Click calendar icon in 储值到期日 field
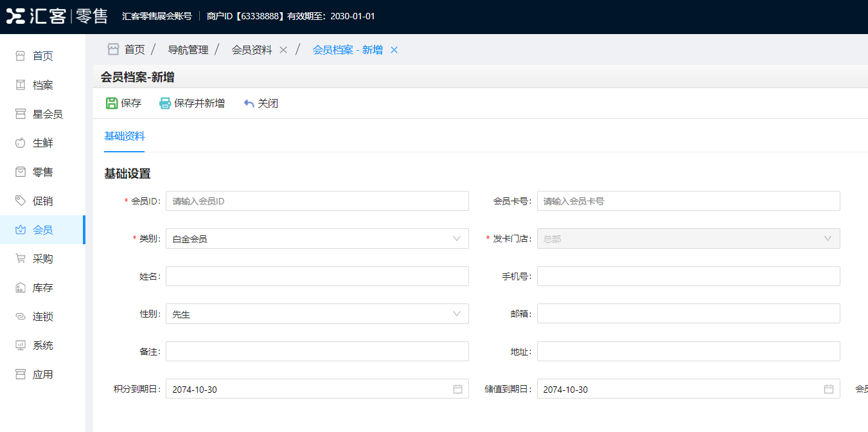This screenshot has width=868, height=432. tap(829, 389)
